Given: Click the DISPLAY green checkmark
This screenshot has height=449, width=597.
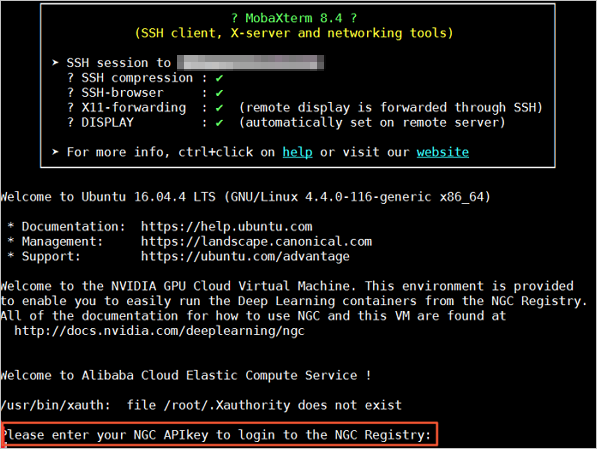Looking at the screenshot, I should point(219,123).
